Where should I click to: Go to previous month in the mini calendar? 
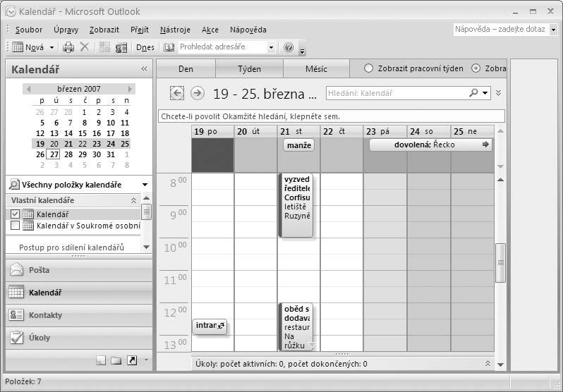(x=28, y=89)
